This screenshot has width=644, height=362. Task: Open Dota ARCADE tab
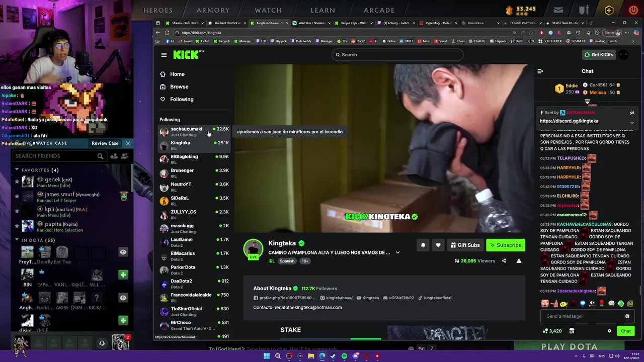(379, 10)
